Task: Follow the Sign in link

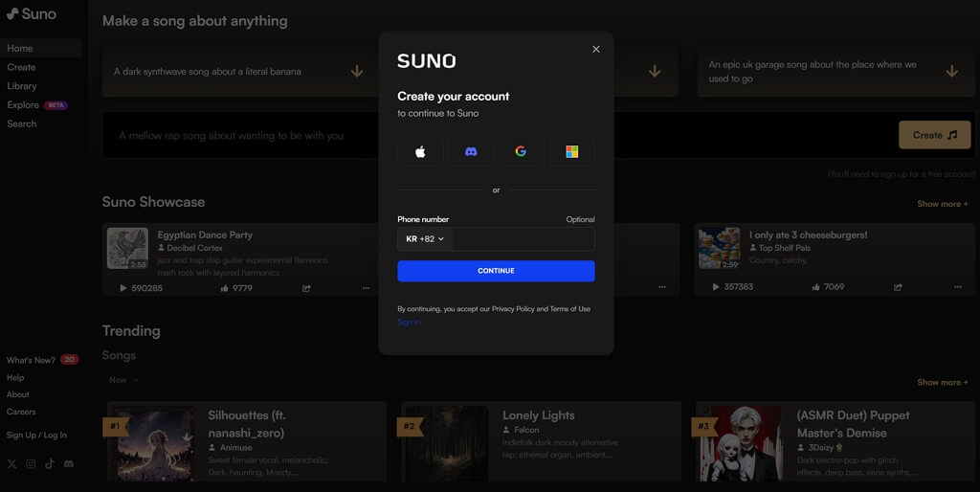Action: point(409,323)
